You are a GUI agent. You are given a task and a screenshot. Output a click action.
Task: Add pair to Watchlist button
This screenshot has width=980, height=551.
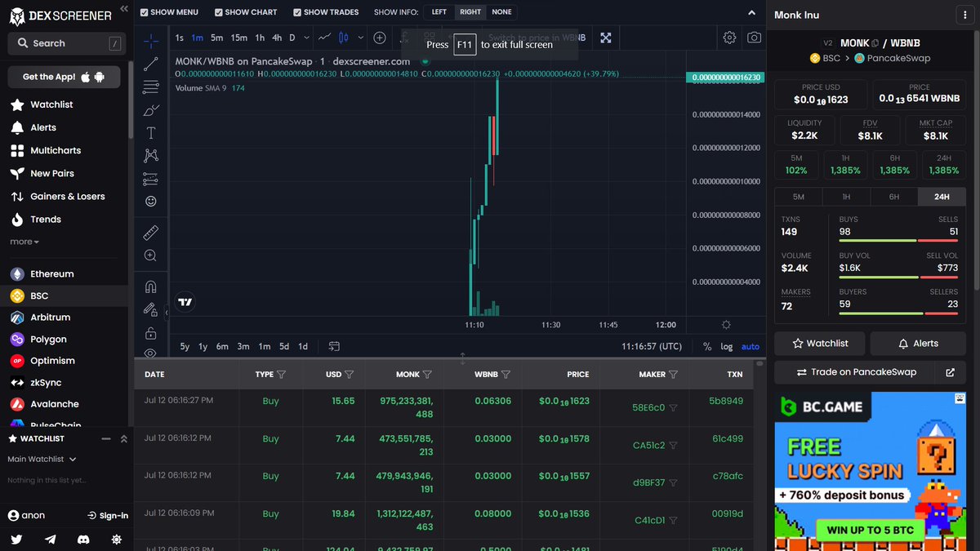click(819, 344)
